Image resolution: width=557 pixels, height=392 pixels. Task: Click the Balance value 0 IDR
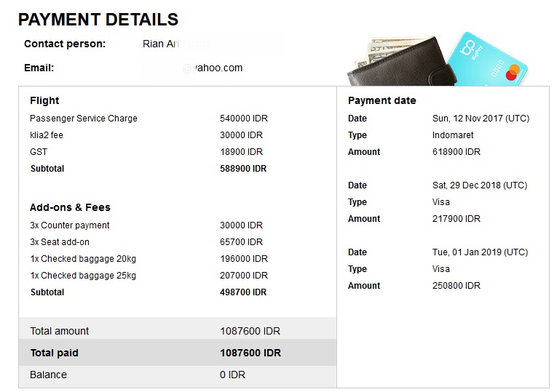tap(232, 375)
